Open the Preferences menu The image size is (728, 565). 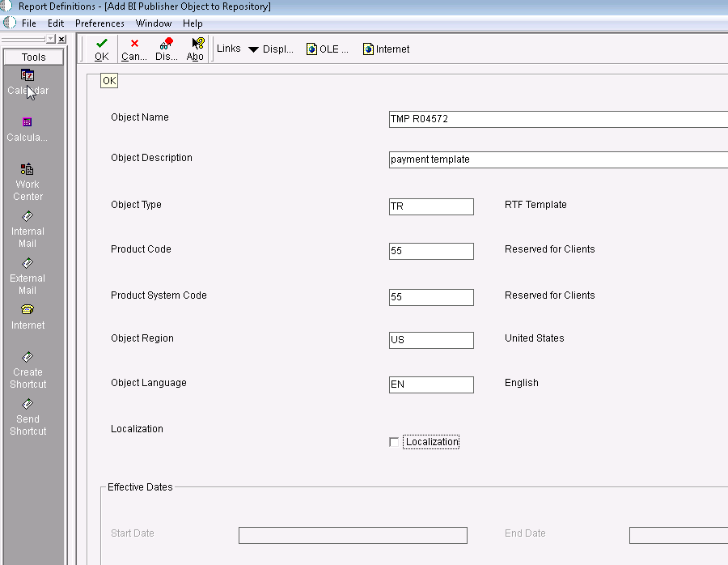(x=99, y=23)
